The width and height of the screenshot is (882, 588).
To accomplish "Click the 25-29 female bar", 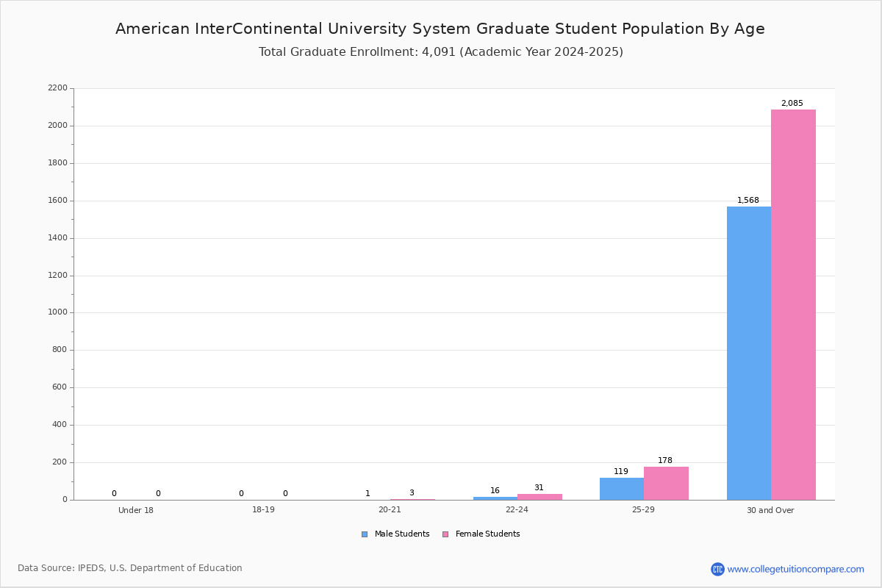I will 666,483.
